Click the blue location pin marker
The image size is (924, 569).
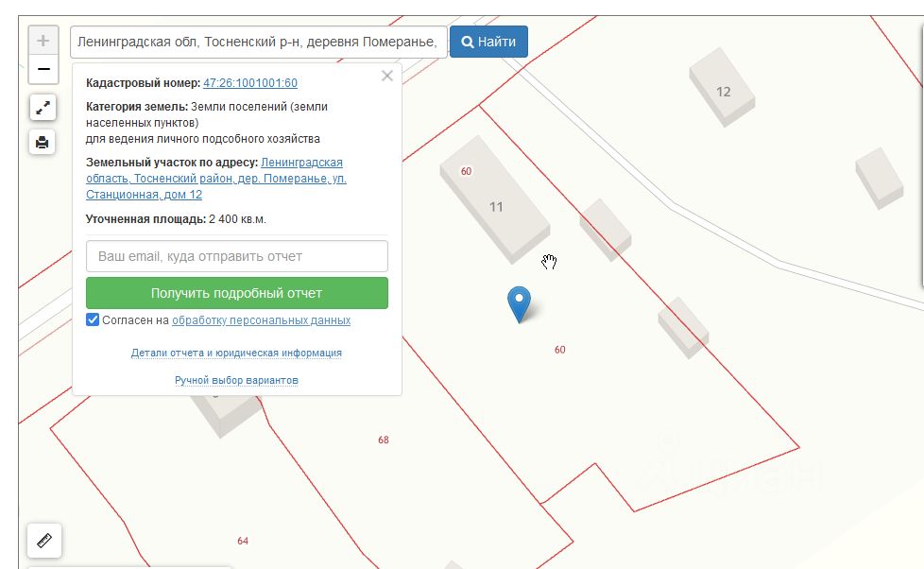[x=520, y=303]
